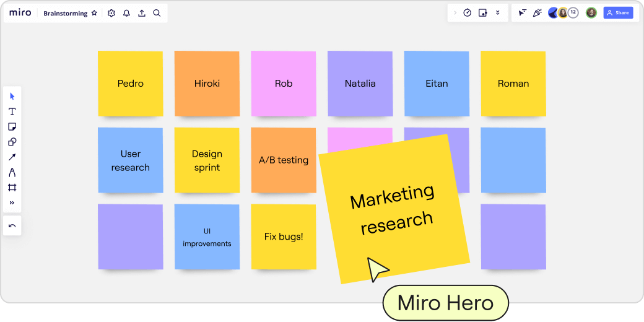
Task: Click the Share button
Action: tap(618, 13)
